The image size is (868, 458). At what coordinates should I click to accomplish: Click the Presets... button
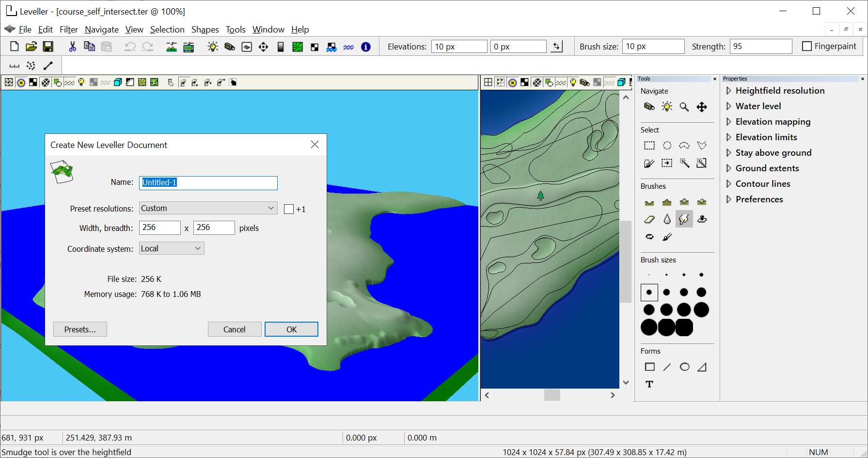pos(80,329)
